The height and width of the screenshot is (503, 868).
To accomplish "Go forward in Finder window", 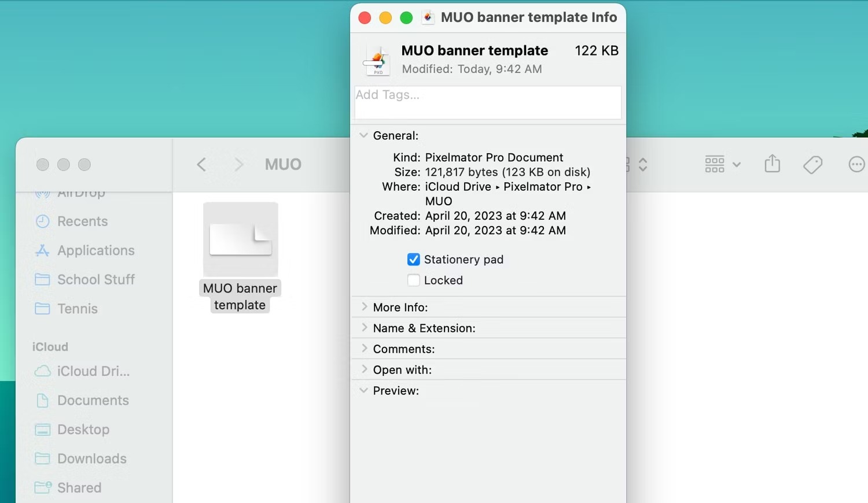I will click(238, 165).
